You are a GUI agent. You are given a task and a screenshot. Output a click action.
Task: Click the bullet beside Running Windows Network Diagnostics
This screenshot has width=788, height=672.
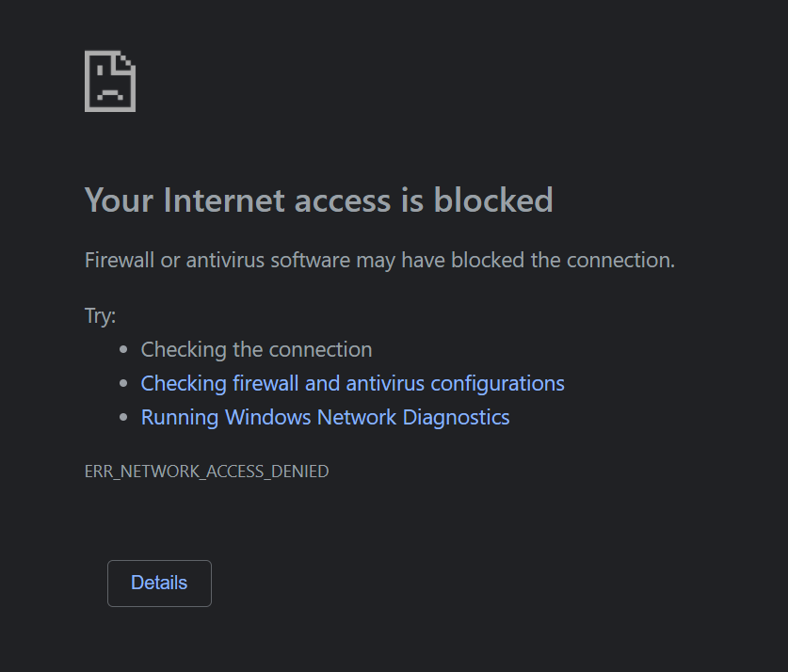(x=123, y=417)
